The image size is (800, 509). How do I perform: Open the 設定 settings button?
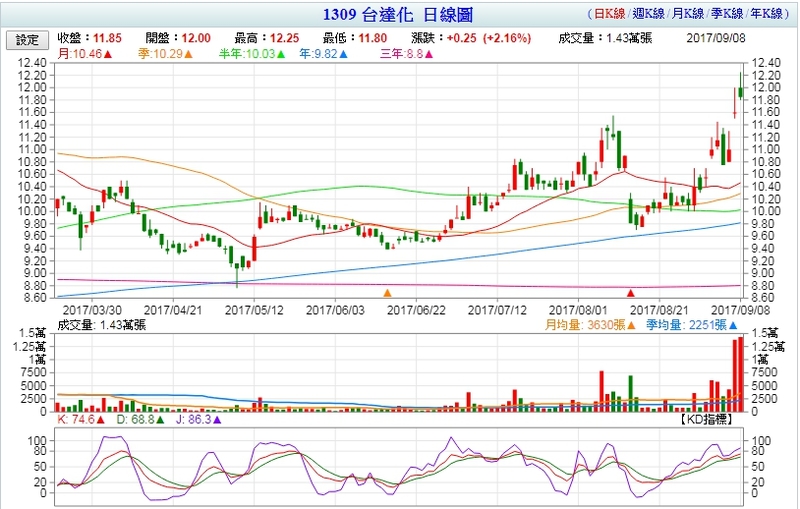point(27,40)
